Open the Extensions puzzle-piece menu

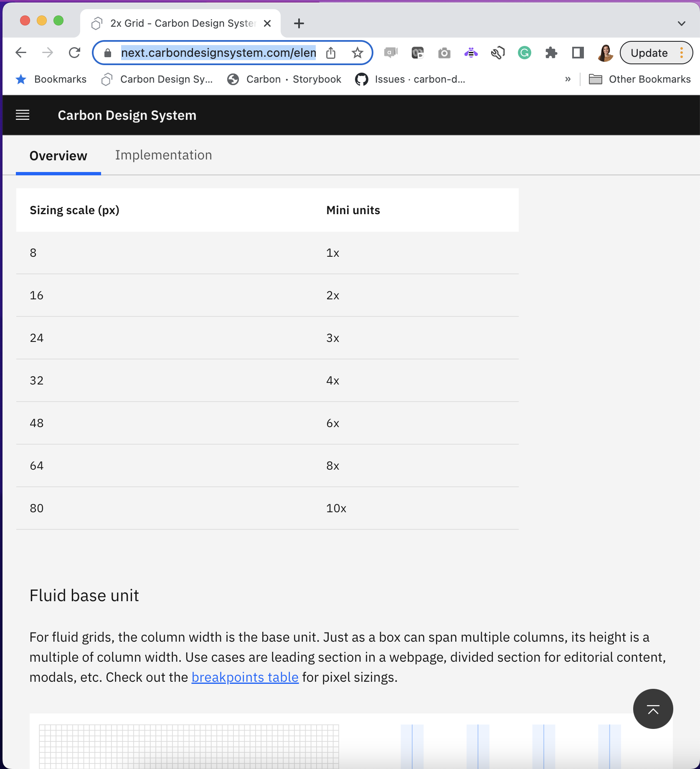coord(551,53)
